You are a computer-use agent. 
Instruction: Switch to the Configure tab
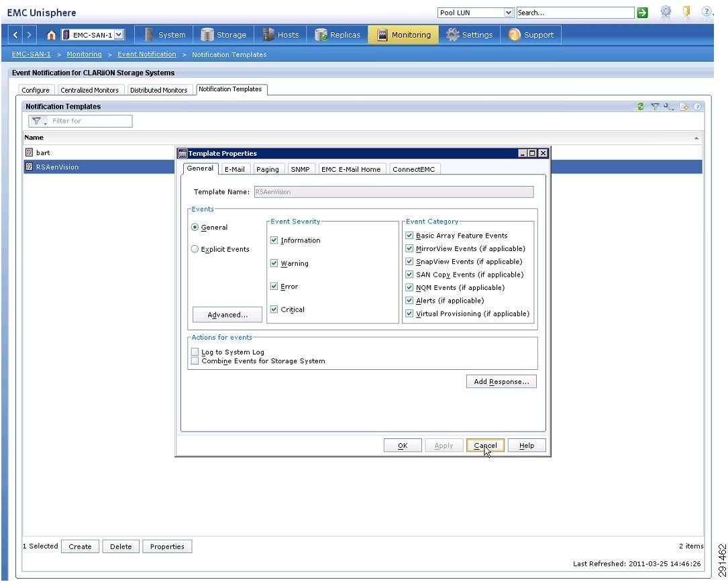36,90
